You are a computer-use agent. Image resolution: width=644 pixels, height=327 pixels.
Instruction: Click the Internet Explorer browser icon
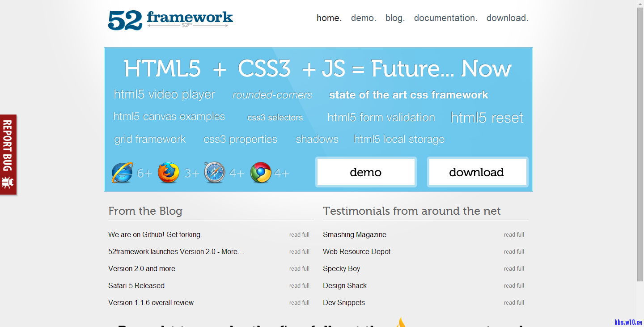(122, 173)
